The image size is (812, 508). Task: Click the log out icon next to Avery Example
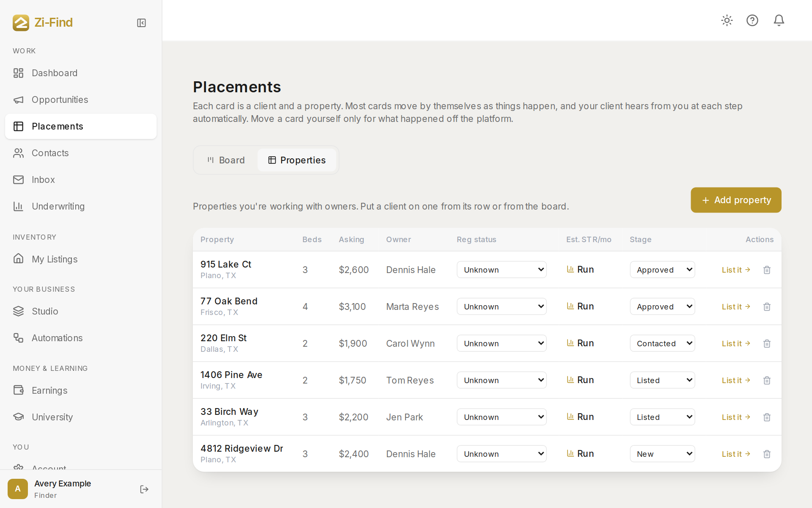click(x=144, y=489)
